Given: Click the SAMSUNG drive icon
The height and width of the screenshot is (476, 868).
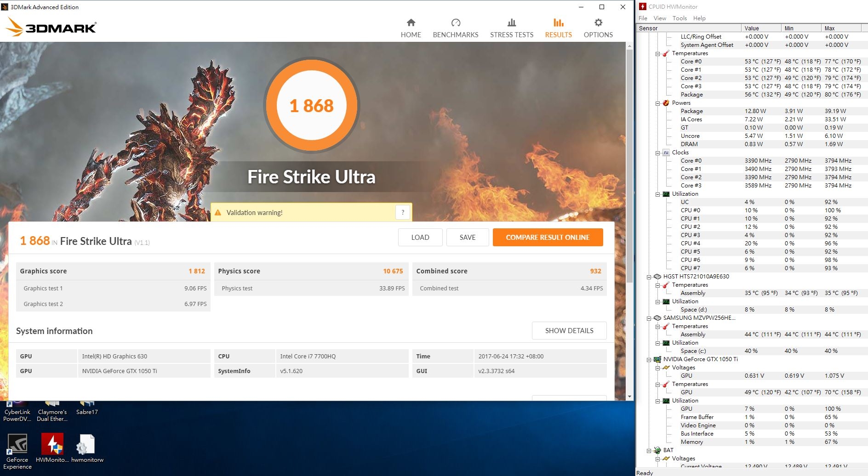Looking at the screenshot, I should tap(657, 318).
